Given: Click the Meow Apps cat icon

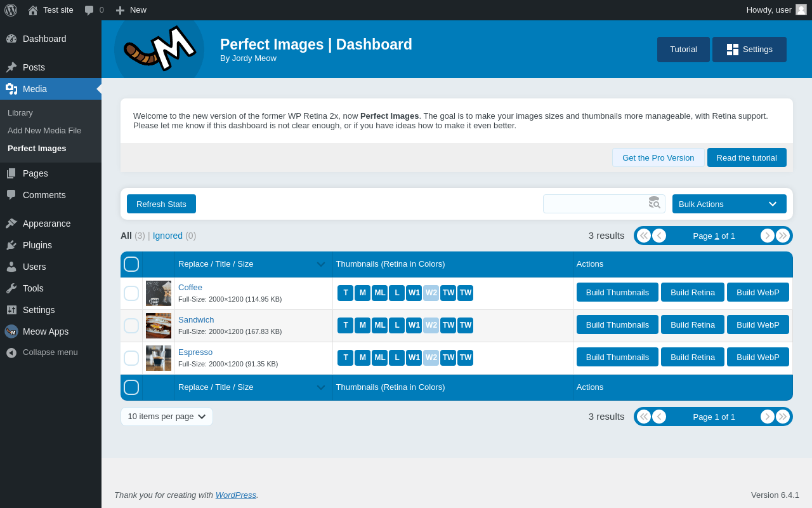Looking at the screenshot, I should (x=11, y=331).
